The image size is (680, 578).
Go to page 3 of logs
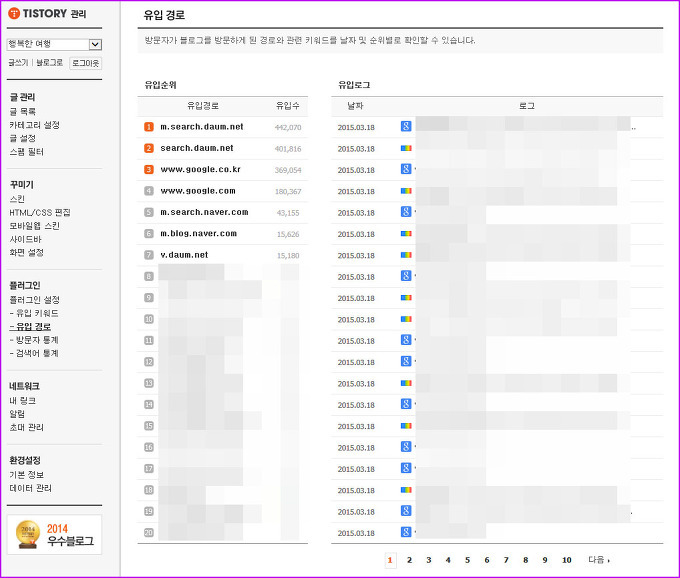click(x=428, y=560)
